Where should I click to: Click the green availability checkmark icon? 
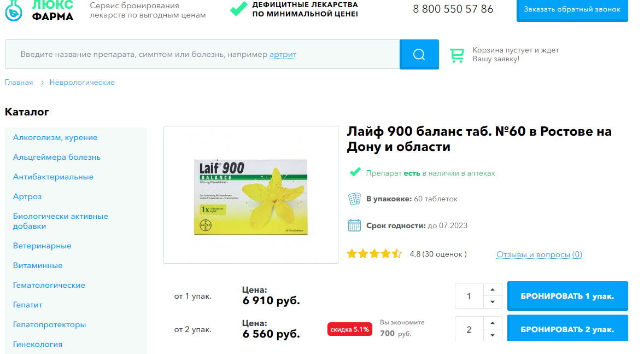355,172
